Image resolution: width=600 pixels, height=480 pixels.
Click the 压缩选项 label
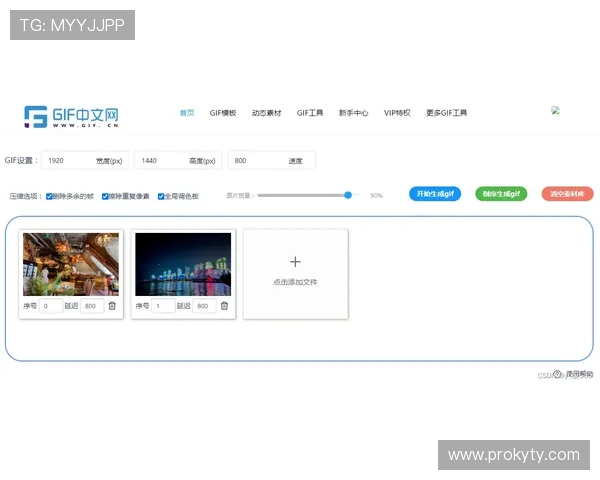26,196
